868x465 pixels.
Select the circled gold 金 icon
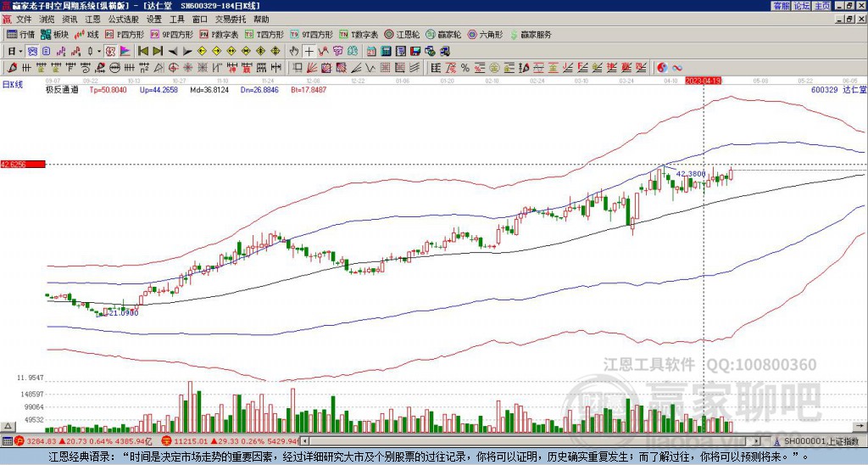[x=494, y=68]
